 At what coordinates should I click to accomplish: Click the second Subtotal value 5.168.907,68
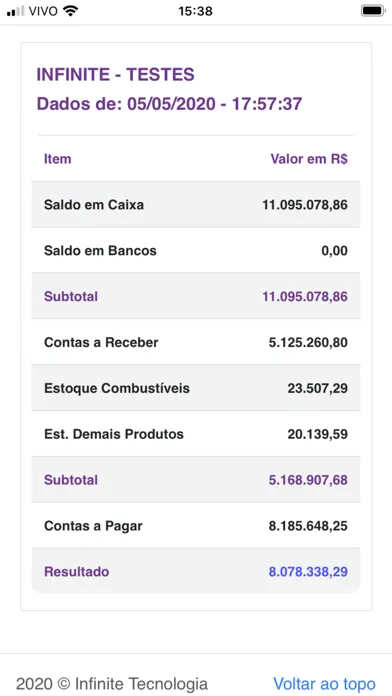tap(308, 480)
